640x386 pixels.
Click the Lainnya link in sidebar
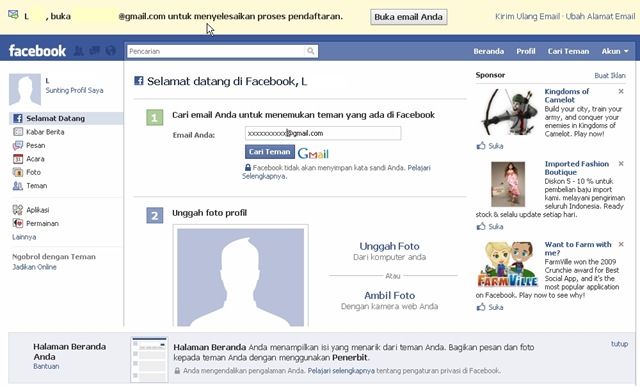point(24,237)
